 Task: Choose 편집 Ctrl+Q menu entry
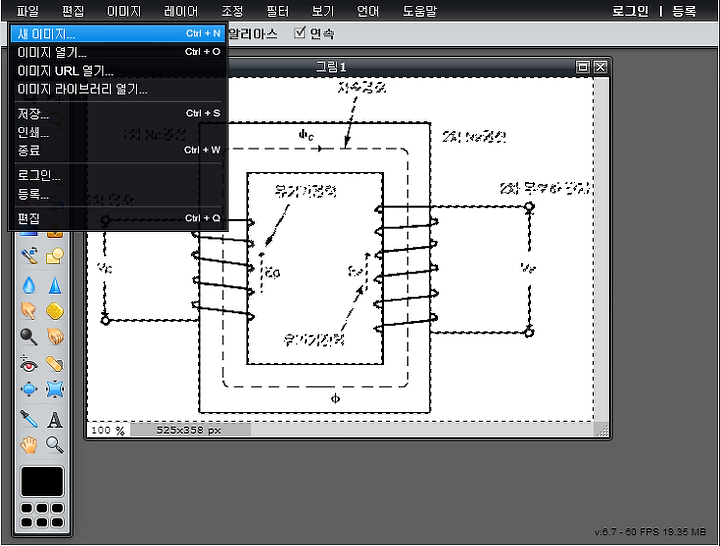(118, 218)
